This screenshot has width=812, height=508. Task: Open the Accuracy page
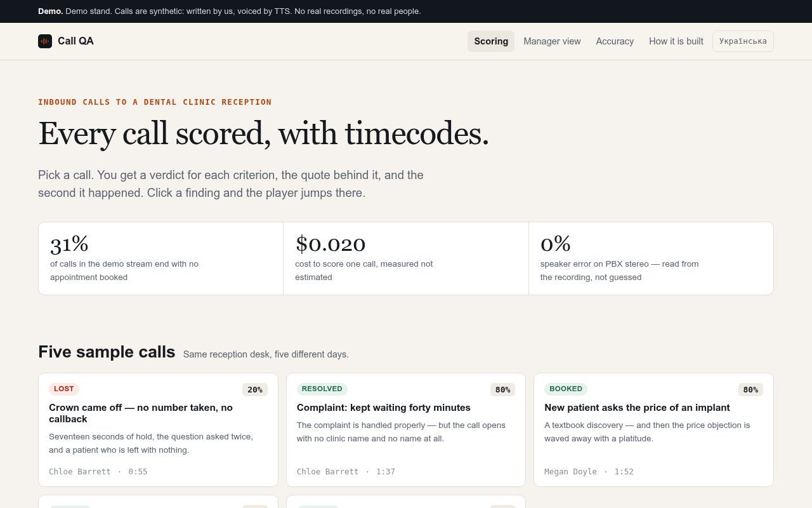615,41
